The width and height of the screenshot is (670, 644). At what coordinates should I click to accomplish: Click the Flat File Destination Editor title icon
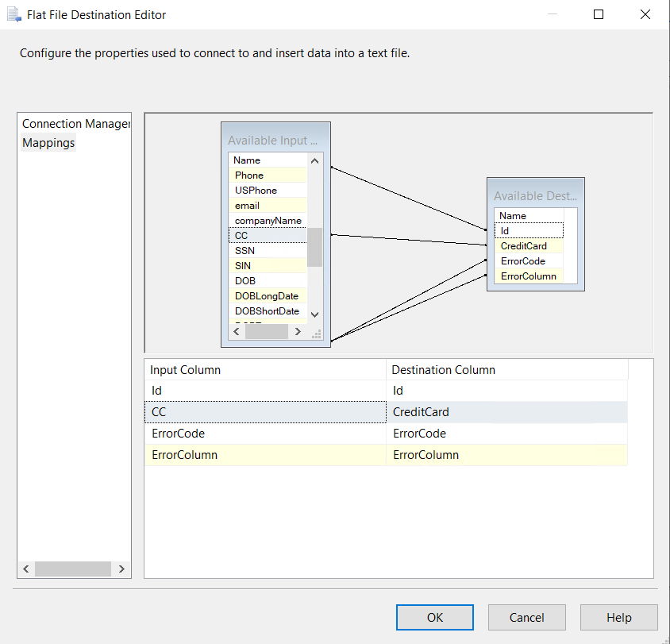[13, 14]
